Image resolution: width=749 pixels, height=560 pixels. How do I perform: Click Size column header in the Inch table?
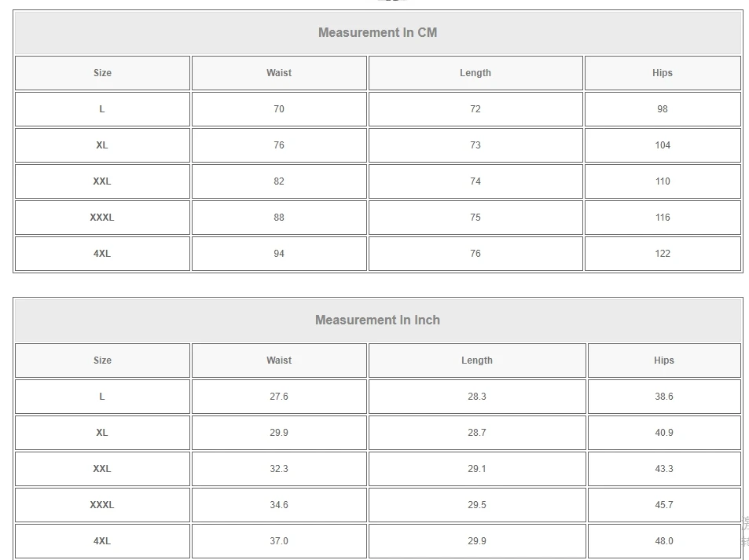tap(102, 361)
